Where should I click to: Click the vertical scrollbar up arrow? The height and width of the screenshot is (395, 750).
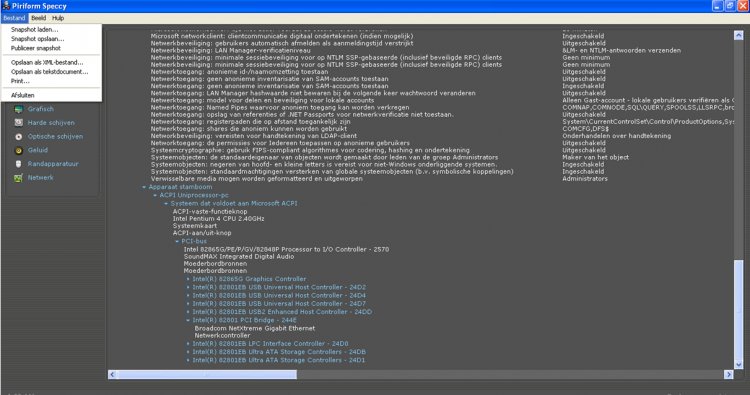[739, 35]
